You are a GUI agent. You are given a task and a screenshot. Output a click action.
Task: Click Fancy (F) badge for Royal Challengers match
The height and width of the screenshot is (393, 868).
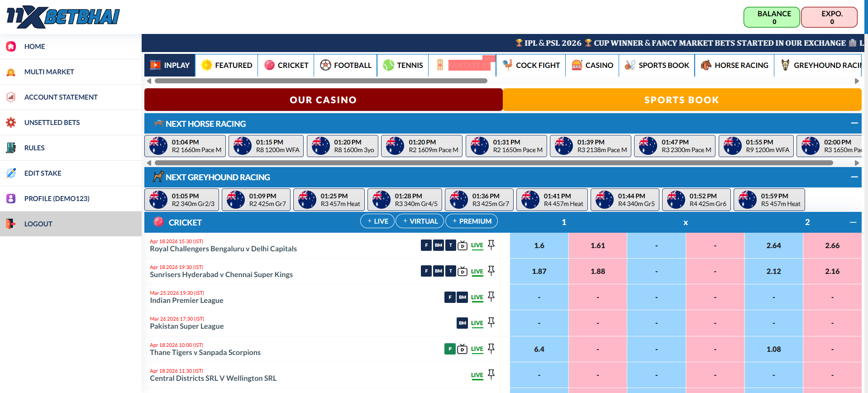click(x=426, y=245)
